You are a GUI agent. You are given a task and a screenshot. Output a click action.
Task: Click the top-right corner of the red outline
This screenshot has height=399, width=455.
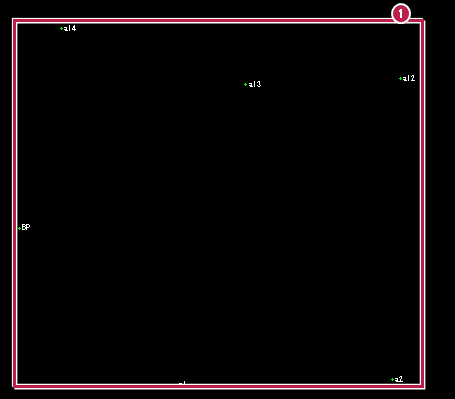(x=422, y=21)
